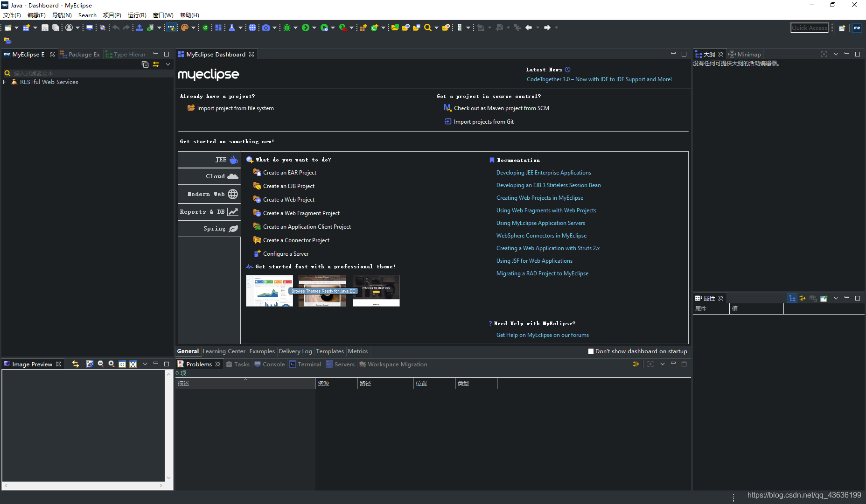This screenshot has width=866, height=504.
Task: Open the Minimap tab
Action: [745, 55]
